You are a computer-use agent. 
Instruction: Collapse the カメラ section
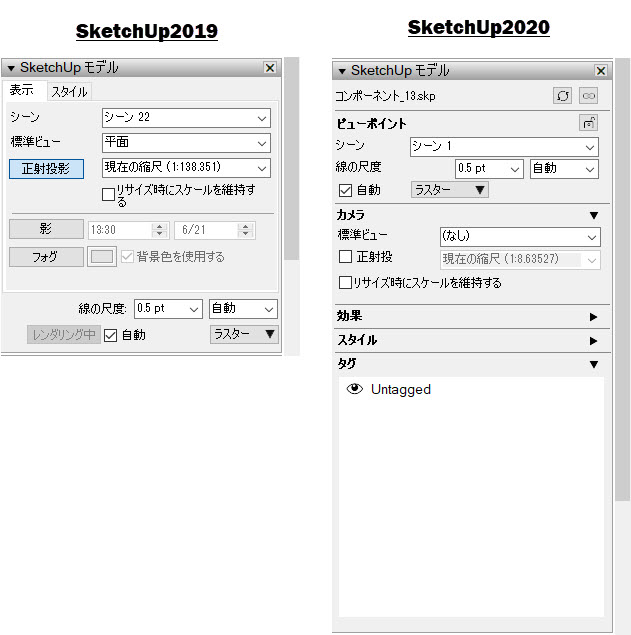pyautogui.click(x=594, y=215)
